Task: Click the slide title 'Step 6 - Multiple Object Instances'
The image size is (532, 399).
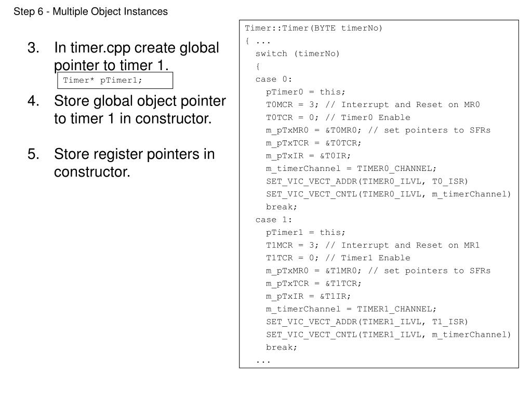Action: [x=90, y=11]
